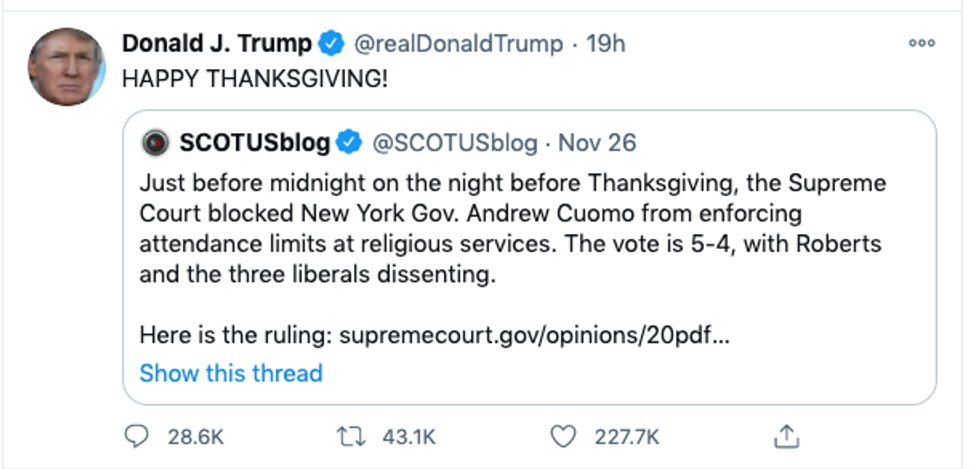
Task: Open the three-dot more options menu
Action: pos(921,44)
